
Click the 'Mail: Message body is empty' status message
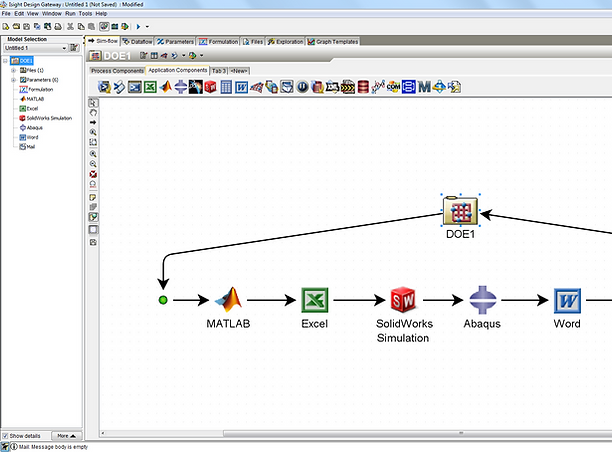[x=53, y=447]
